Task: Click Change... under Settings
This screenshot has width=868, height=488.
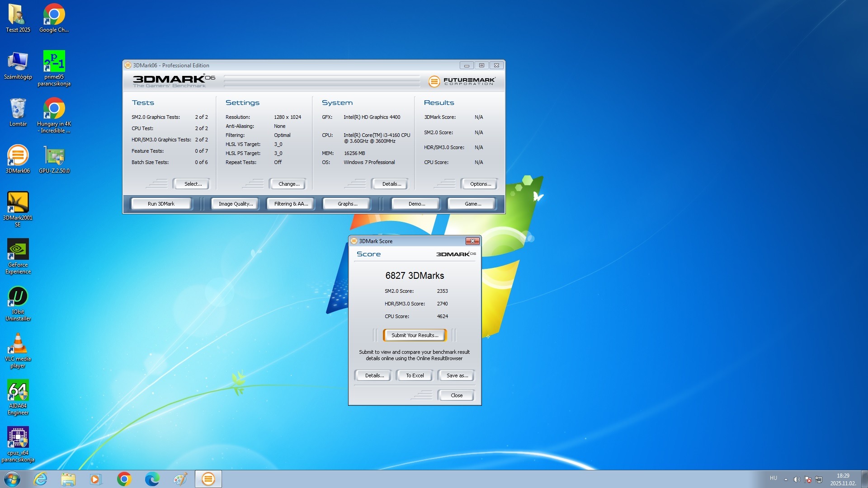Action: point(289,184)
